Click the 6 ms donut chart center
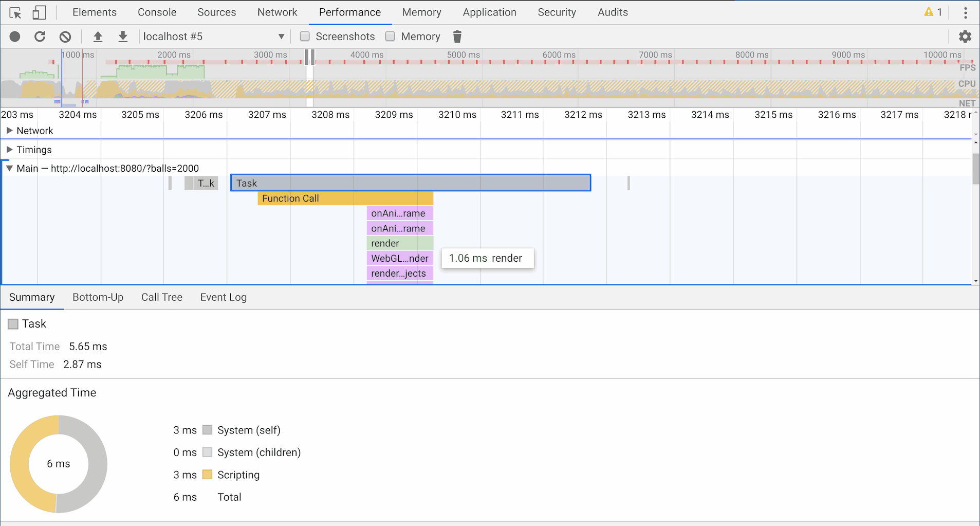 point(59,464)
